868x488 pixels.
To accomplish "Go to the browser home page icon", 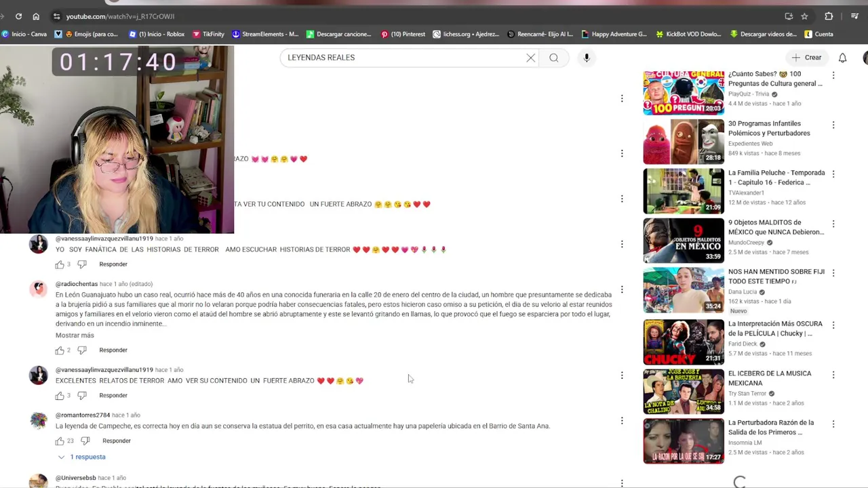I will coord(36,16).
